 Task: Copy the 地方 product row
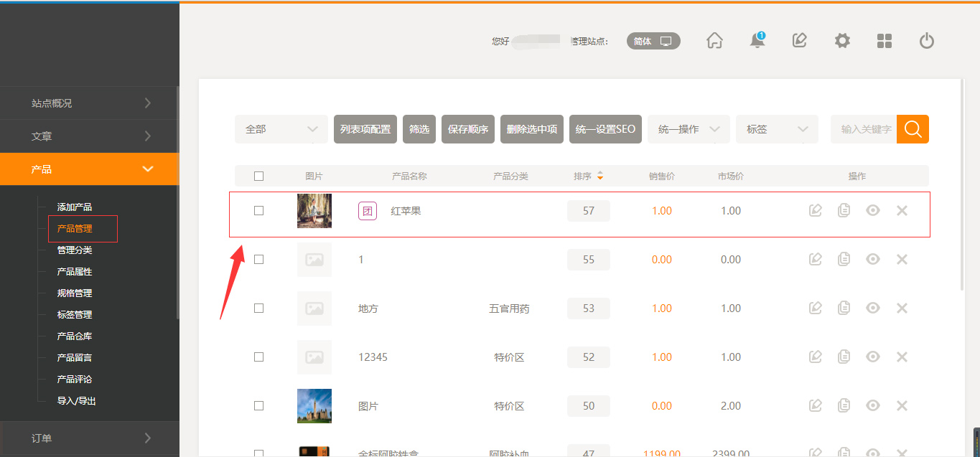pos(844,308)
